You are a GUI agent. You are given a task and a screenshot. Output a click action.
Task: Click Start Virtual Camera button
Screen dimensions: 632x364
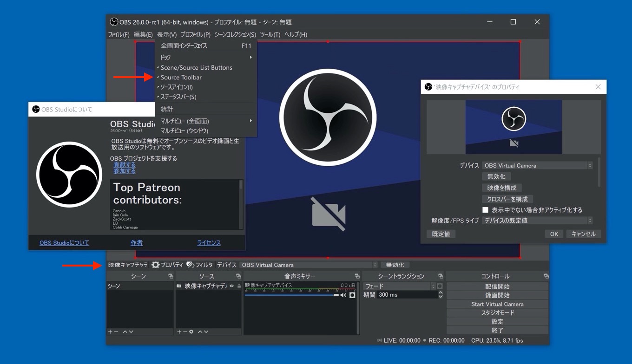click(497, 304)
